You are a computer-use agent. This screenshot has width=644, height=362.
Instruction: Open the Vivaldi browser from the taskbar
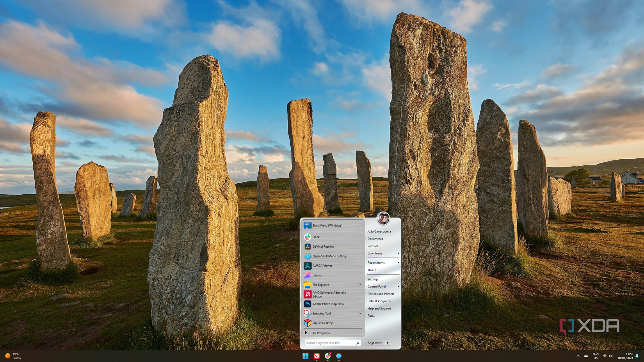(x=317, y=356)
